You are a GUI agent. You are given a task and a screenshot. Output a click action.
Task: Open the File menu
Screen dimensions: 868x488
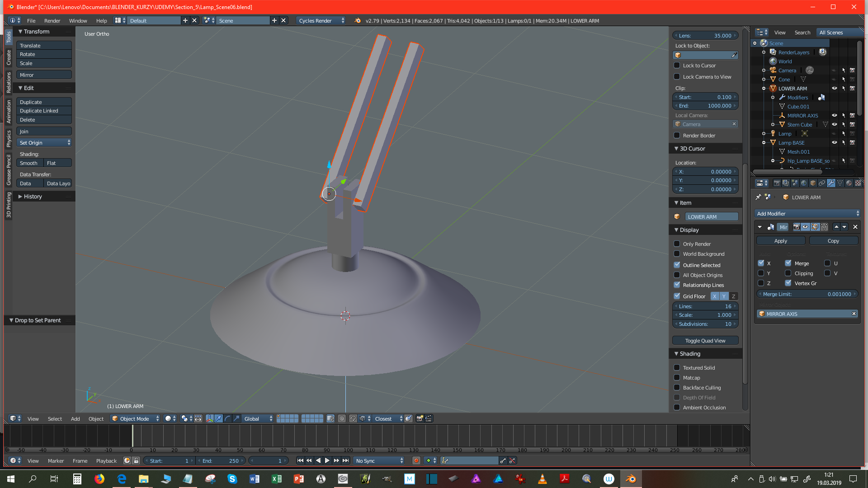[31, 21]
